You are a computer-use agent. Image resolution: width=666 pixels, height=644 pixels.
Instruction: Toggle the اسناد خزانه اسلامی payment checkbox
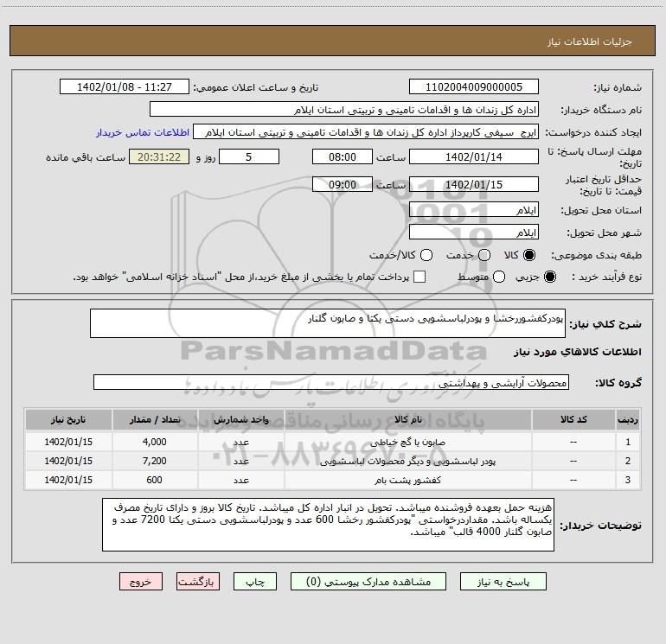click(419, 277)
